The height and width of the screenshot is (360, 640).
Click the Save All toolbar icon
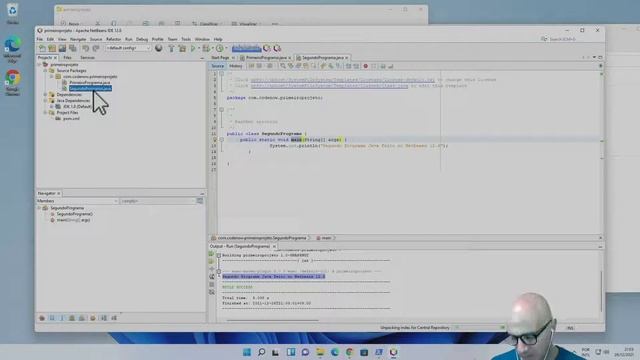[73, 49]
